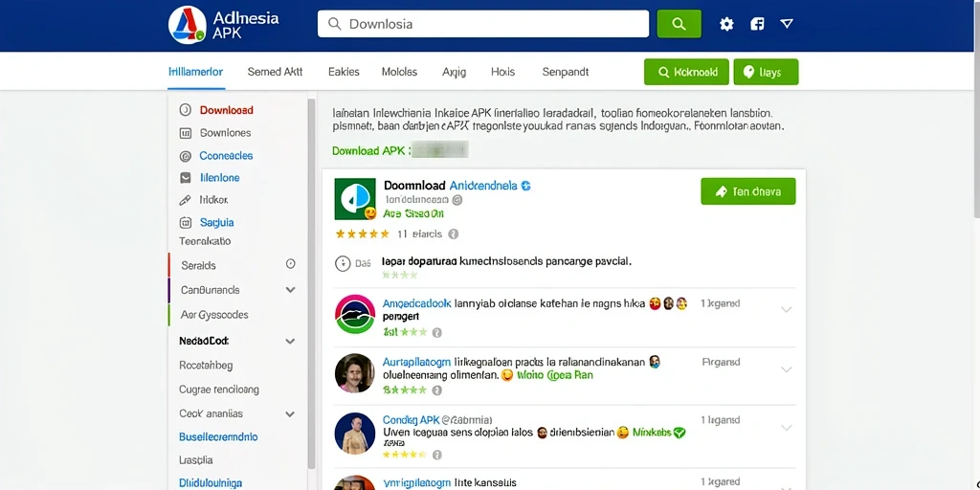Screen dimensions: 980x490
Task: Open Lasblia in the sidebar
Action: click(x=195, y=460)
